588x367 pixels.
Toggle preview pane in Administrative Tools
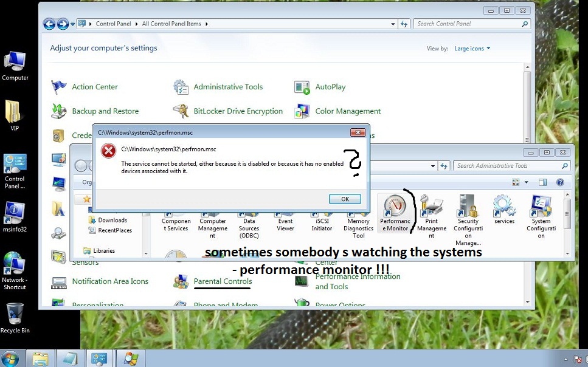[542, 182]
